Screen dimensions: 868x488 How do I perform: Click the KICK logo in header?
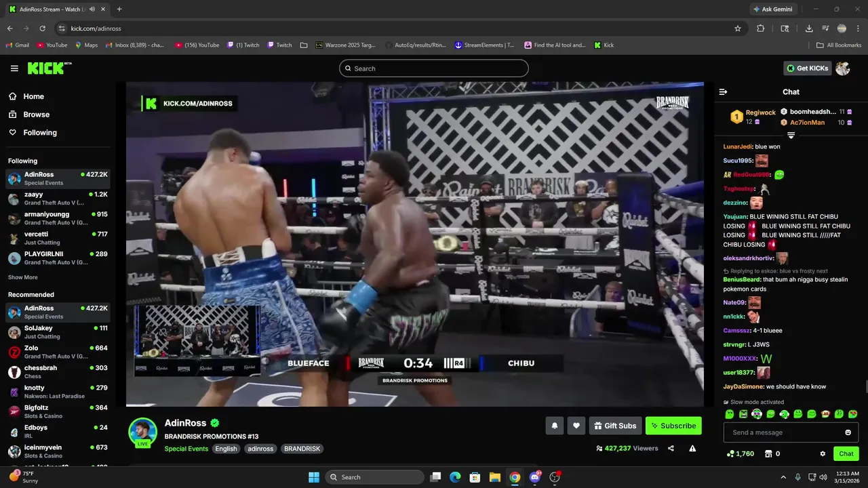tap(48, 68)
